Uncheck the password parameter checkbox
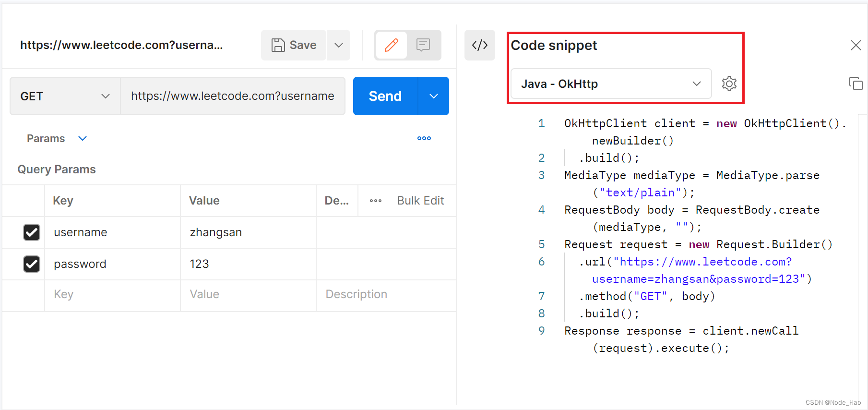The image size is (868, 410). point(32,264)
